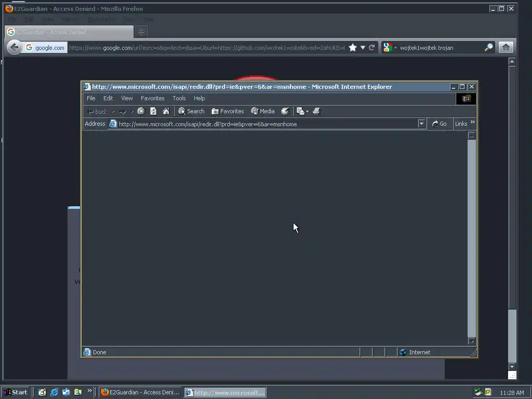532x399 pixels.
Task: Open the Internet Explorer address bar dropdown
Action: pos(421,124)
